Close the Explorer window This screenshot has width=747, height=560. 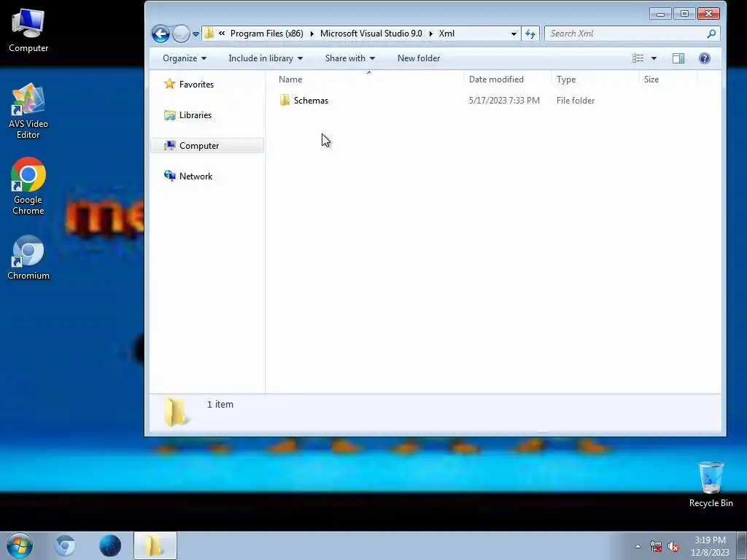coord(708,14)
